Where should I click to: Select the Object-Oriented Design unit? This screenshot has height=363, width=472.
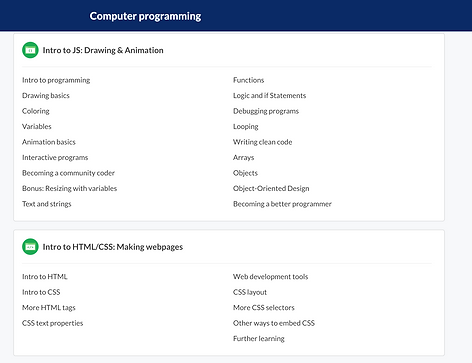pyautogui.click(x=271, y=188)
